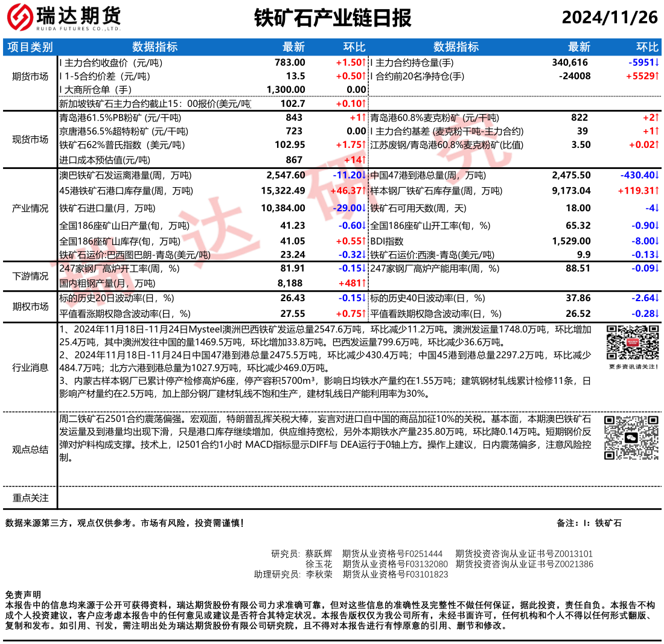Click the change value -5951↓
The height and width of the screenshot is (644, 664).
(x=643, y=63)
